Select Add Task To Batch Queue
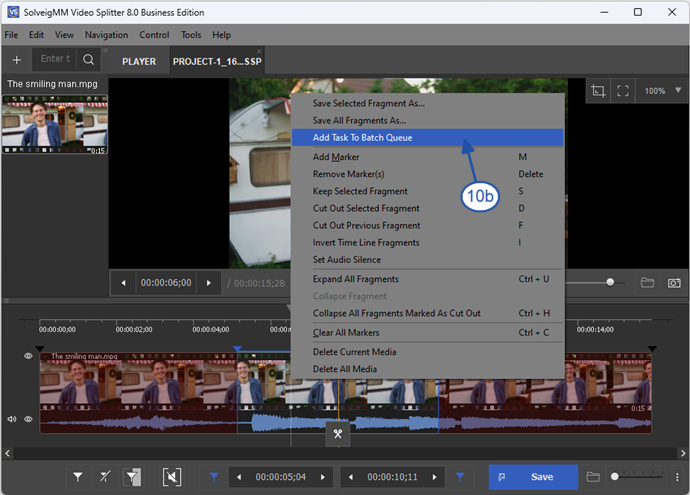This screenshot has width=690, height=495. pyautogui.click(x=427, y=138)
